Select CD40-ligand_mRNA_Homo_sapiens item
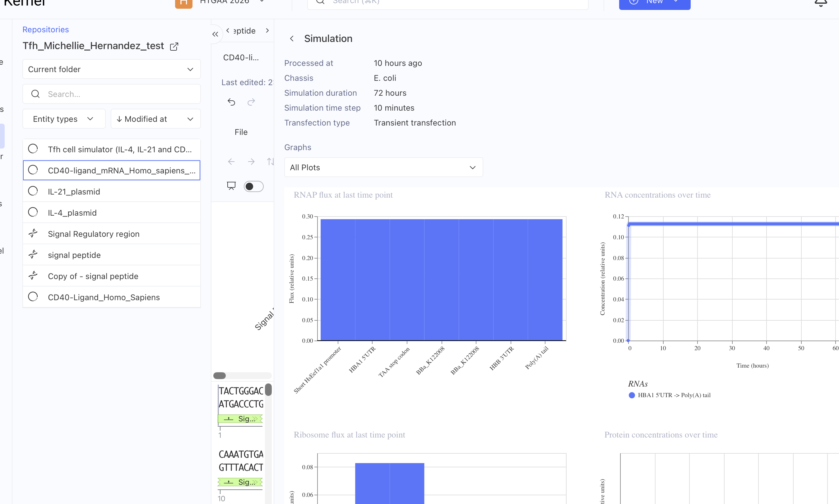The height and width of the screenshot is (504, 839). (x=111, y=170)
